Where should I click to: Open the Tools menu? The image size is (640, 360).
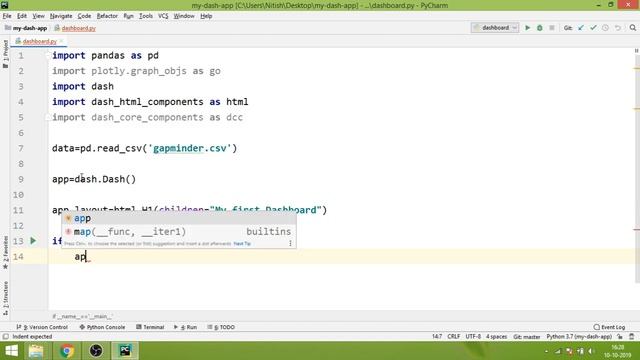[x=145, y=16]
